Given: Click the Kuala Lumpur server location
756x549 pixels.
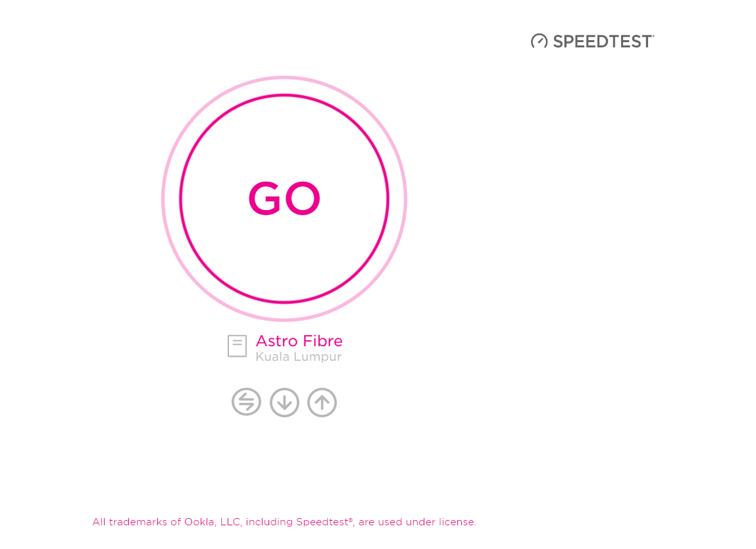Looking at the screenshot, I should tap(299, 357).
